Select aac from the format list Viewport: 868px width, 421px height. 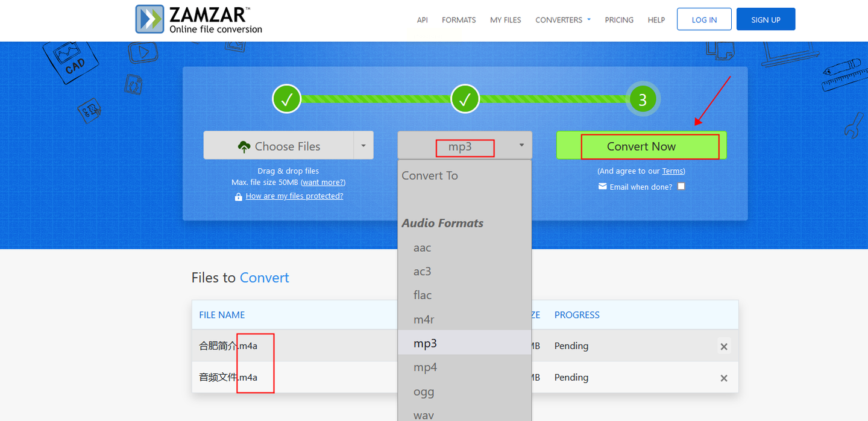tap(464, 248)
